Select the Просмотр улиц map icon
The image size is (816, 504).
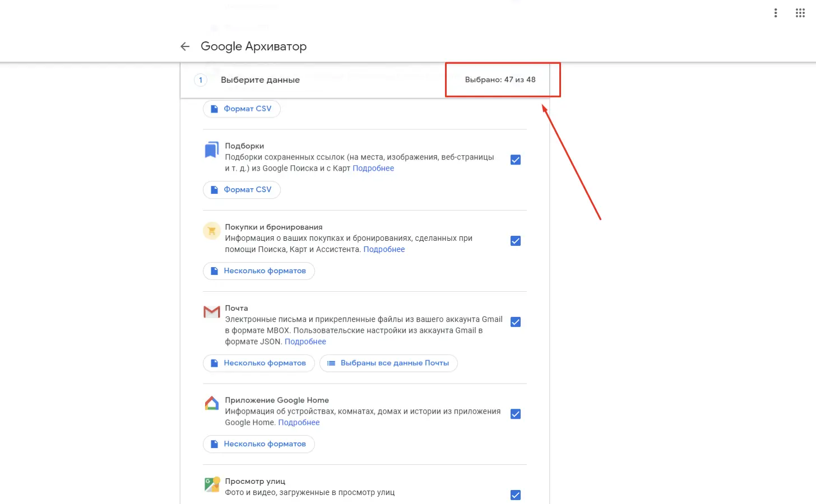click(x=211, y=484)
